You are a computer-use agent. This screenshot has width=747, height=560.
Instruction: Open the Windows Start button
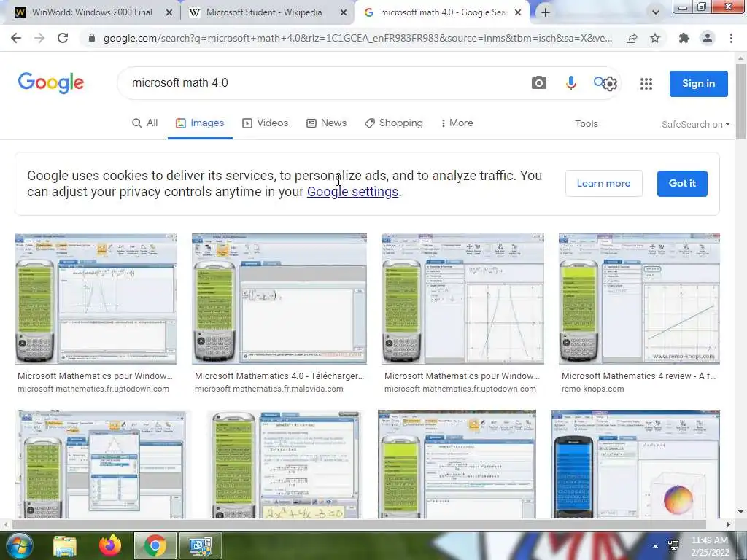18,545
